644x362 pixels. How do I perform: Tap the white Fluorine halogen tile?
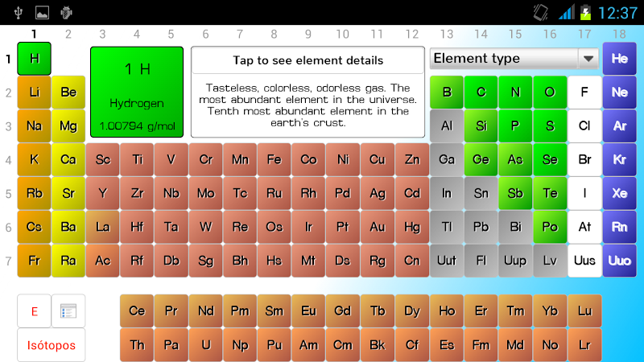tap(584, 93)
